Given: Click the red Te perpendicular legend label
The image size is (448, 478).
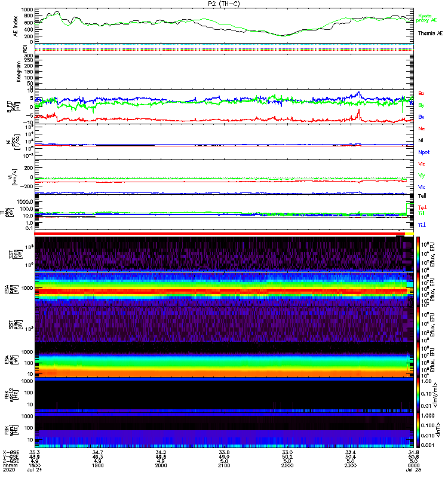Looking at the screenshot, I should [x=422, y=207].
